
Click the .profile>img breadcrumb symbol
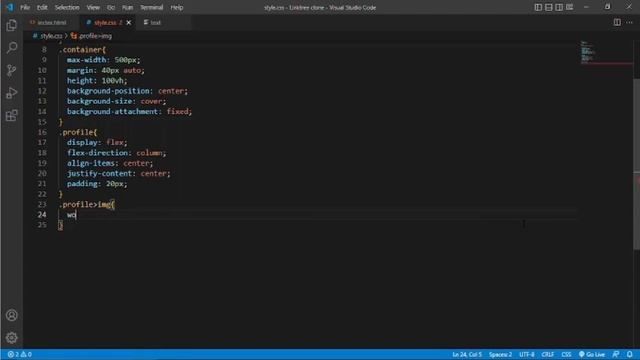pos(91,36)
